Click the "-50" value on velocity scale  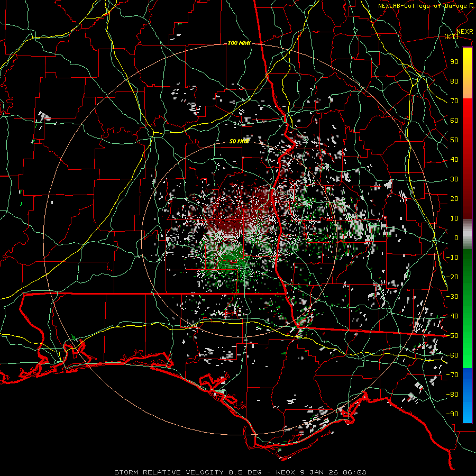coord(452,336)
